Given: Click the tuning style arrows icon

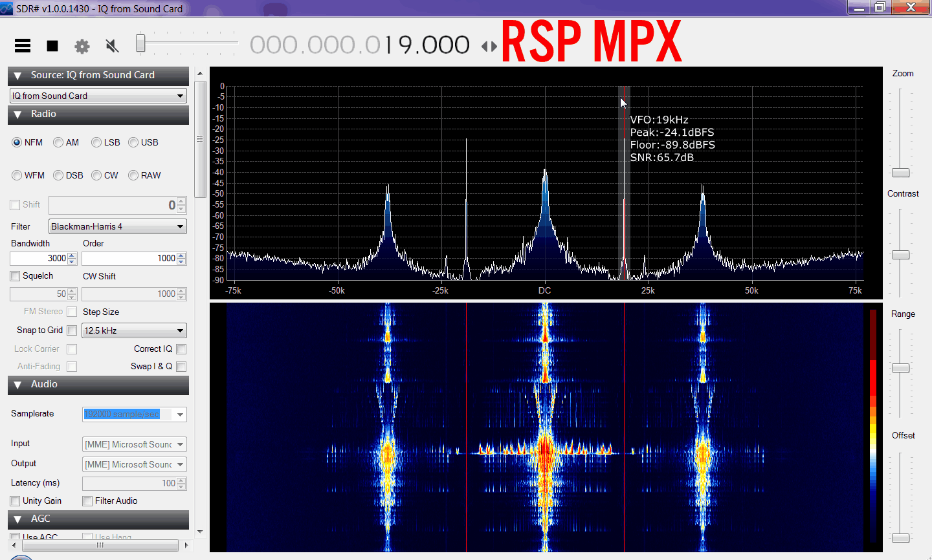Looking at the screenshot, I should [489, 46].
